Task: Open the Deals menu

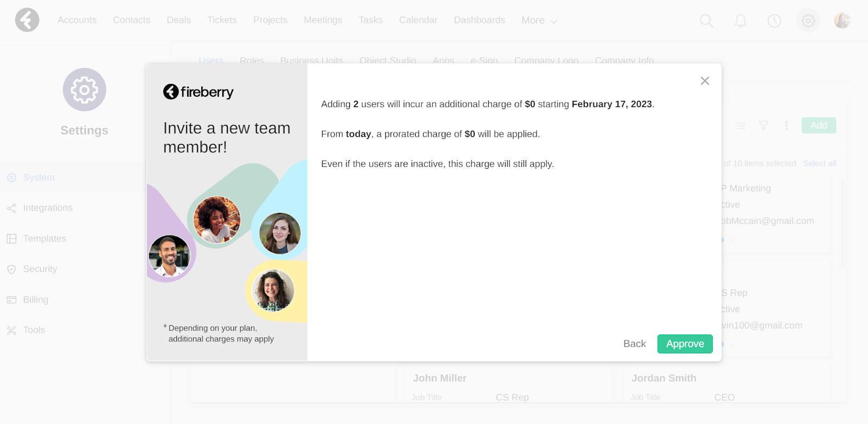Action: coord(179,20)
